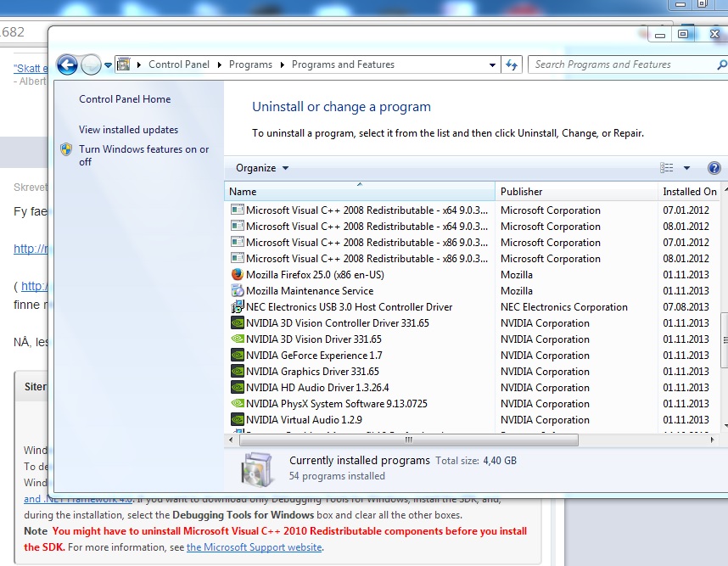Sort by the Installed On column header
Viewport: 728px width, 566px height.
coord(690,192)
